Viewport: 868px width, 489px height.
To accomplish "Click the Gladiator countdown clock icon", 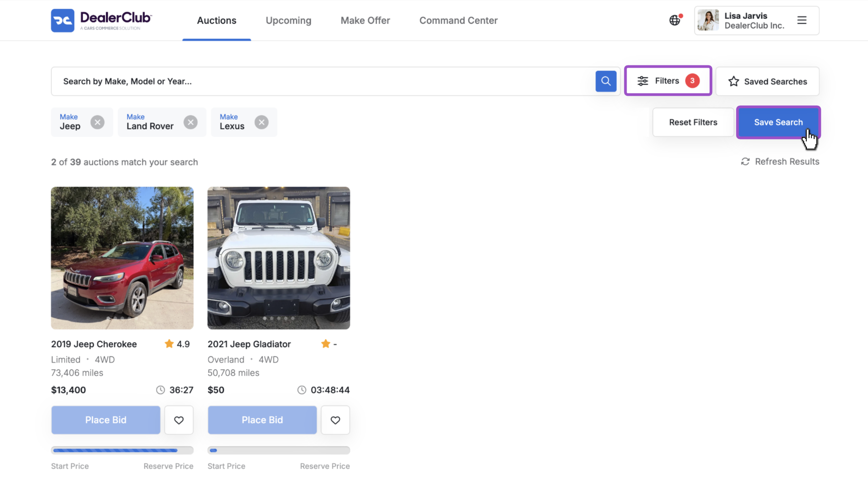I will point(302,390).
